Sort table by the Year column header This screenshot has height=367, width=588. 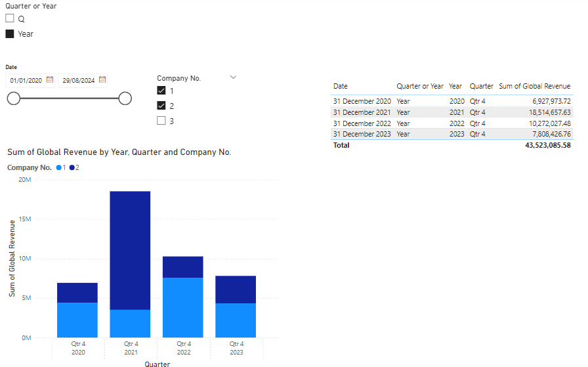point(455,86)
